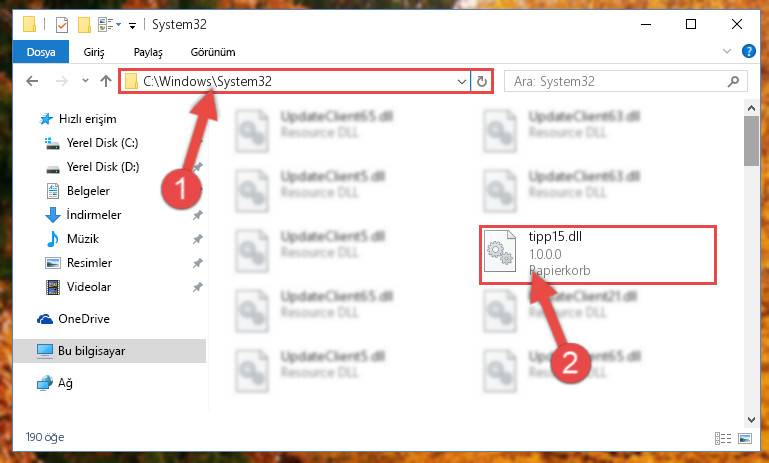
Task: Expand the address bar history dropdown
Action: [461, 81]
